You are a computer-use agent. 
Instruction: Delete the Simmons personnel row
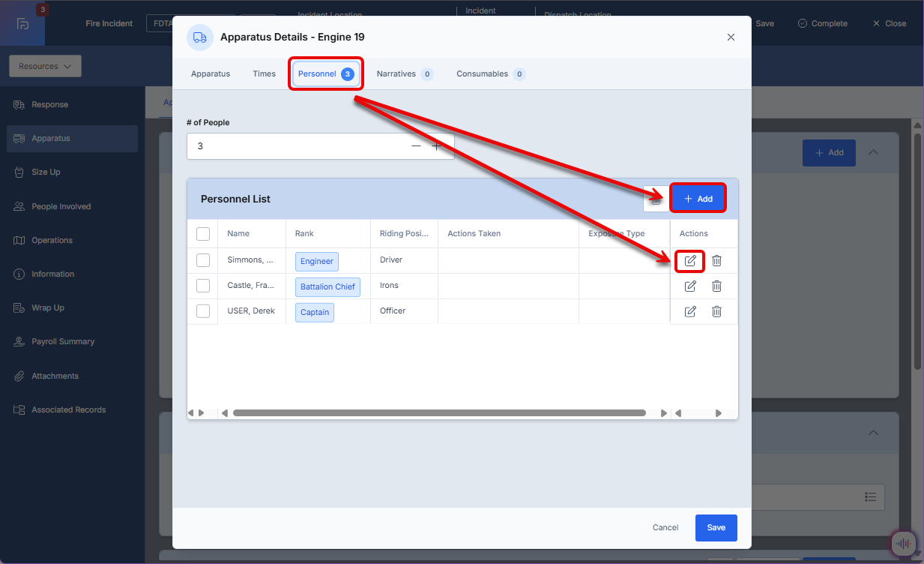click(x=716, y=261)
